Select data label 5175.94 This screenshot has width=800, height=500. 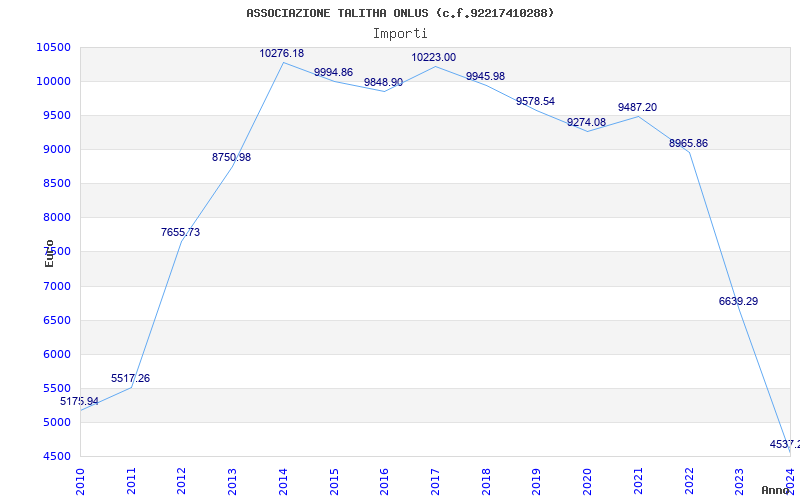coord(80,402)
